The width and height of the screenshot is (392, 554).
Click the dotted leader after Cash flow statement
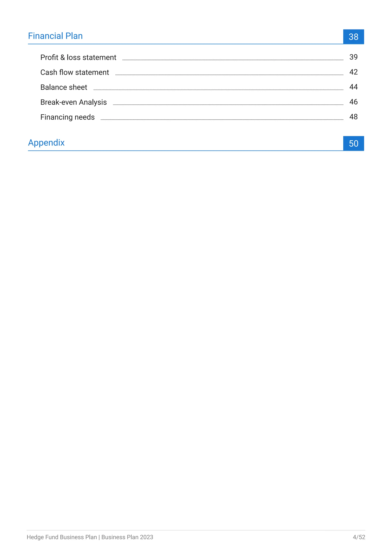pyautogui.click(x=229, y=75)
